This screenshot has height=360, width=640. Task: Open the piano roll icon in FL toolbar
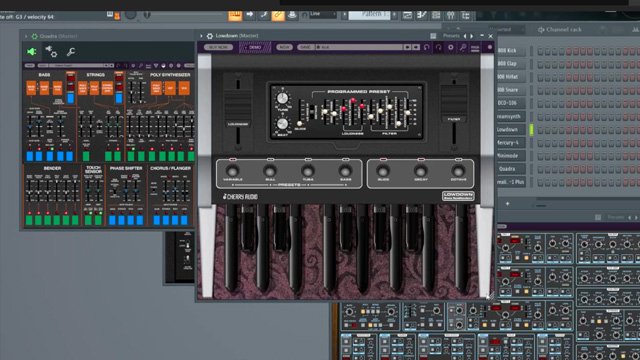click(x=422, y=16)
